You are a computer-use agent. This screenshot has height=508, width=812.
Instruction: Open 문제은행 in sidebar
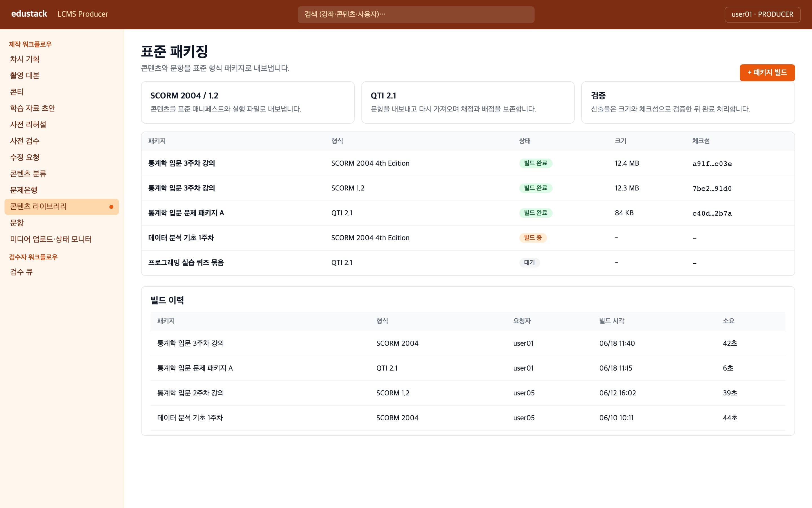coord(62,190)
